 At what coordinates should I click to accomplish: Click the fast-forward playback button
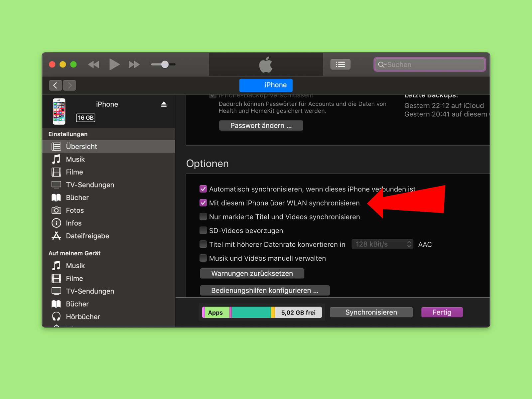pyautogui.click(x=134, y=65)
